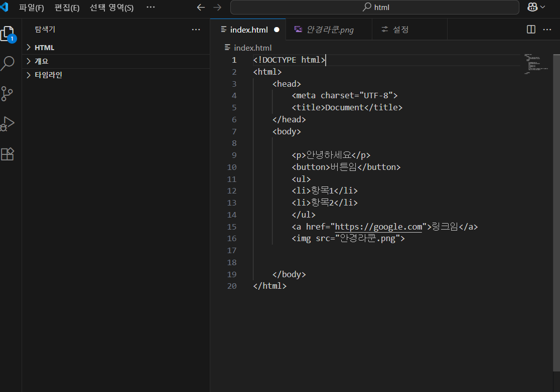The image size is (560, 392).
Task: Follow the https://google.com link in code
Action: point(378,227)
